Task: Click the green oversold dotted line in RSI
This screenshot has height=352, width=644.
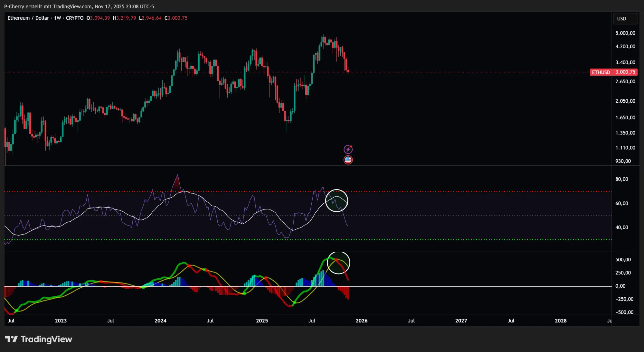Action: [193, 239]
